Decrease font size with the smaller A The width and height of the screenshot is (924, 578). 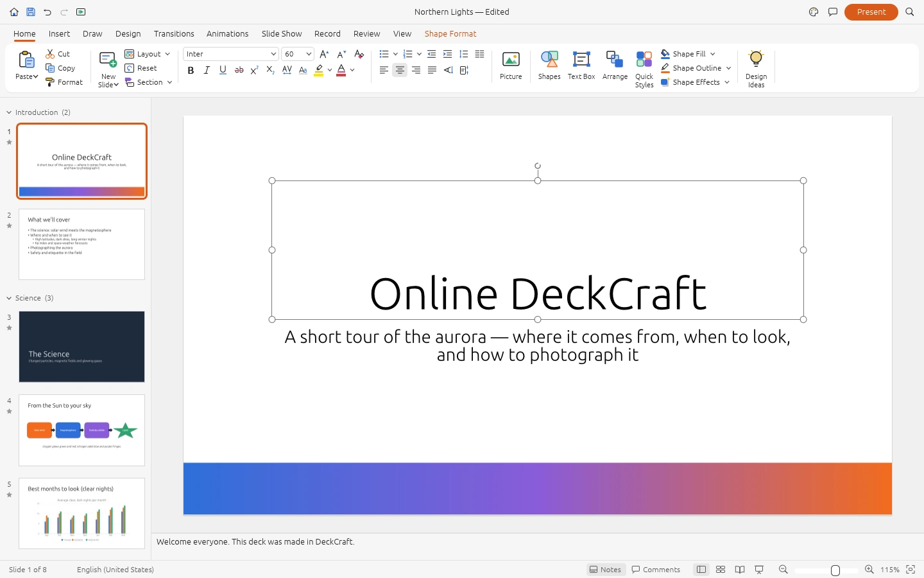[x=341, y=54]
